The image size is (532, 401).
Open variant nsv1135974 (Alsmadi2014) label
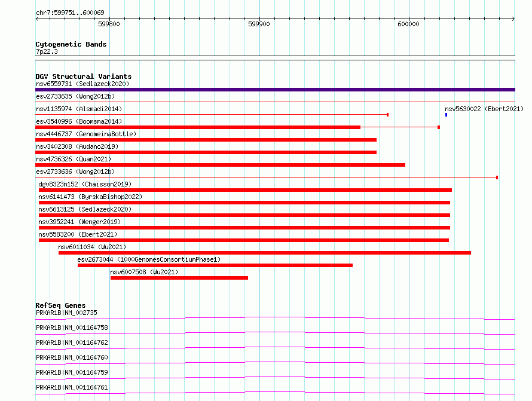pos(79,109)
